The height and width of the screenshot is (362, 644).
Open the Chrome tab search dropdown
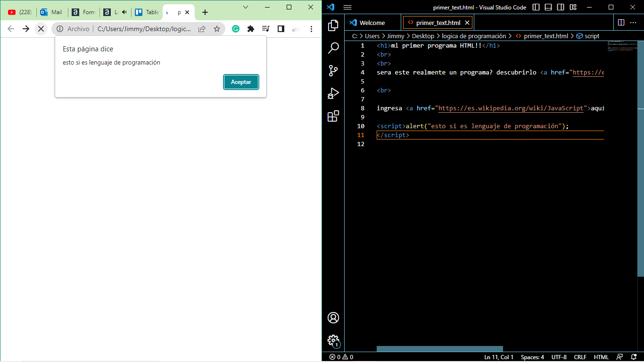[246, 7]
